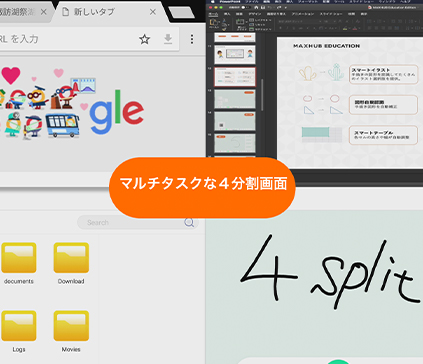
Task: Select the スライドショー ribbon tab
Action: coord(331,14)
